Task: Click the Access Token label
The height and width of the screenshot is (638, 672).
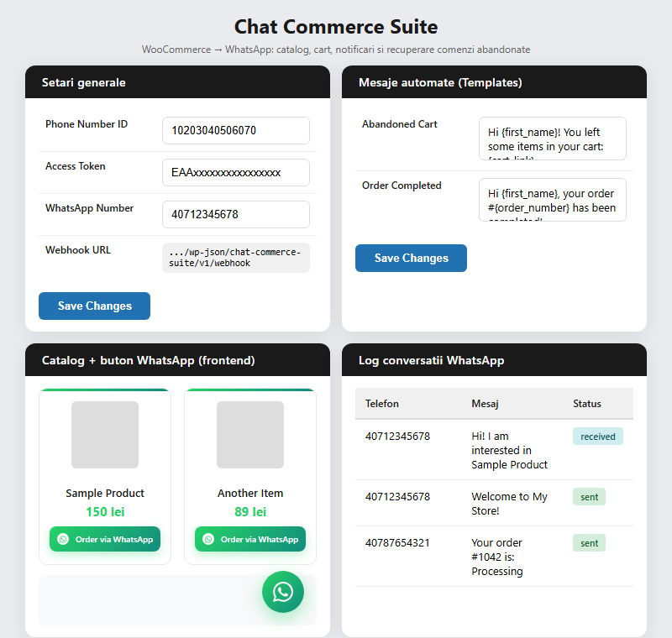Action: pyautogui.click(x=76, y=166)
